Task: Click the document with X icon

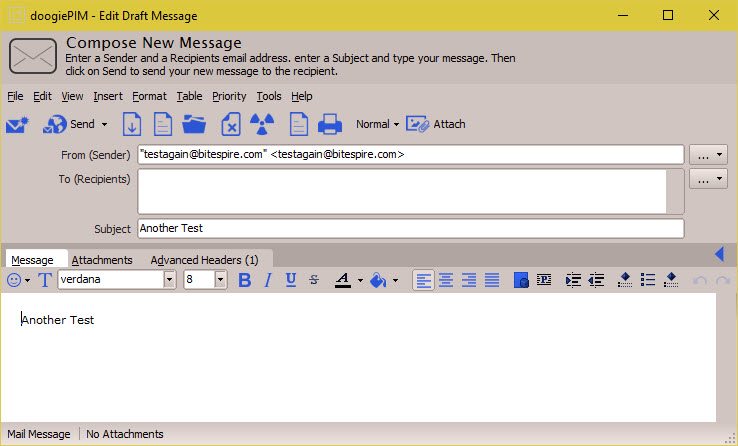Action: pos(230,124)
